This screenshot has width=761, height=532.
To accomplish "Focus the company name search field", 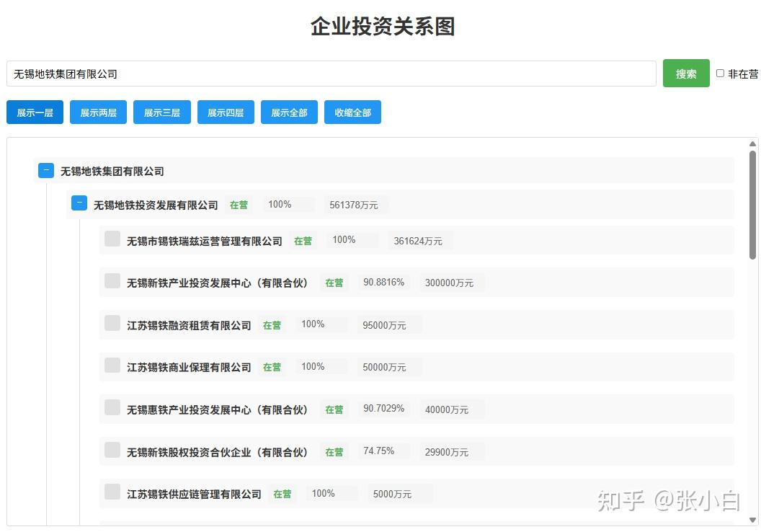I will [331, 74].
